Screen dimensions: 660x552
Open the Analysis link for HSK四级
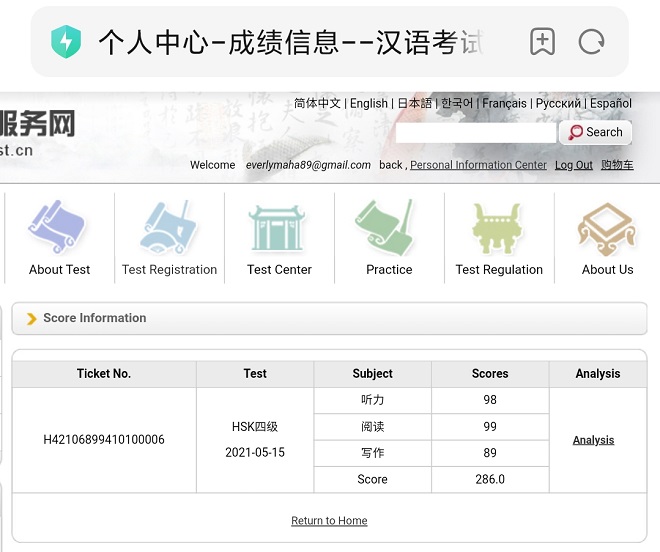(x=593, y=440)
